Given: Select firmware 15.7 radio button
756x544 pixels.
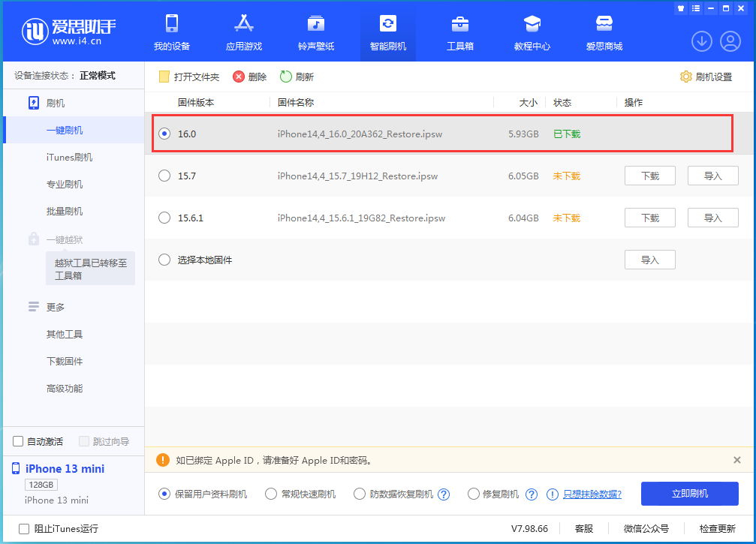Looking at the screenshot, I should (x=164, y=176).
